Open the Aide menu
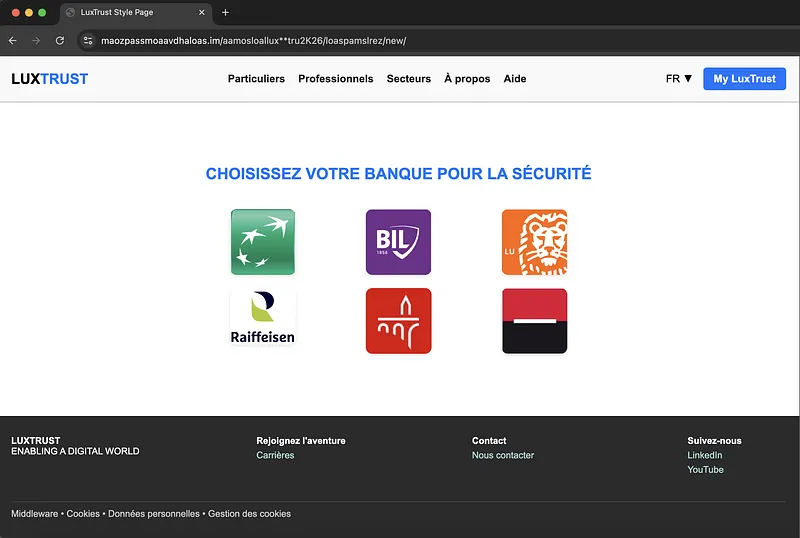800x538 pixels. click(515, 79)
